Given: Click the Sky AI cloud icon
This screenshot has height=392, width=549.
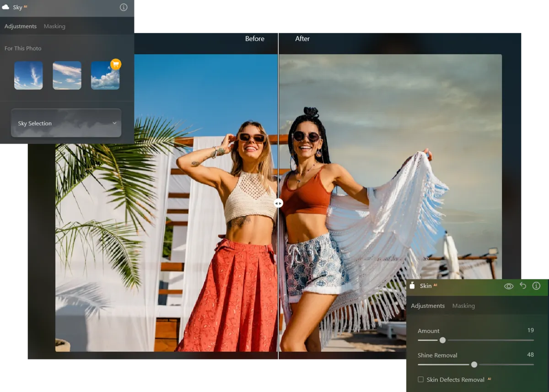Looking at the screenshot, I should 5,7.
